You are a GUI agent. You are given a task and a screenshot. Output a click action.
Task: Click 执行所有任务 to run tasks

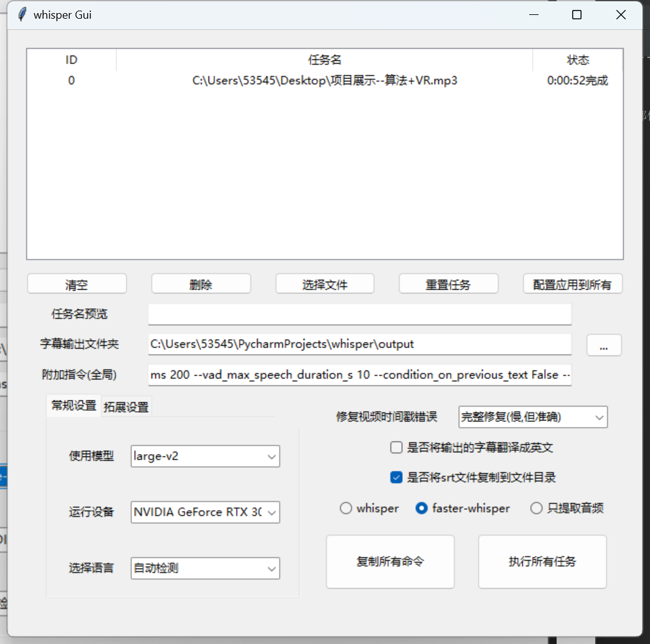tap(542, 561)
